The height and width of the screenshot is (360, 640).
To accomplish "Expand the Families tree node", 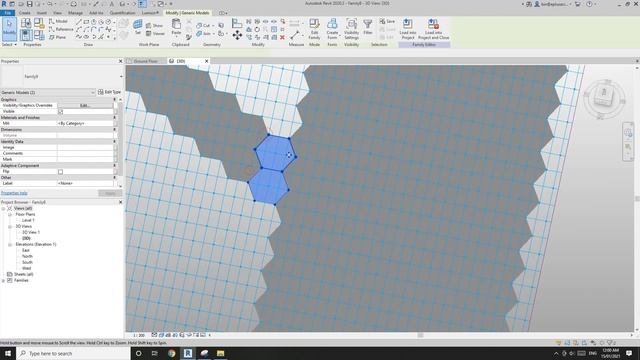I will [x=4, y=280].
